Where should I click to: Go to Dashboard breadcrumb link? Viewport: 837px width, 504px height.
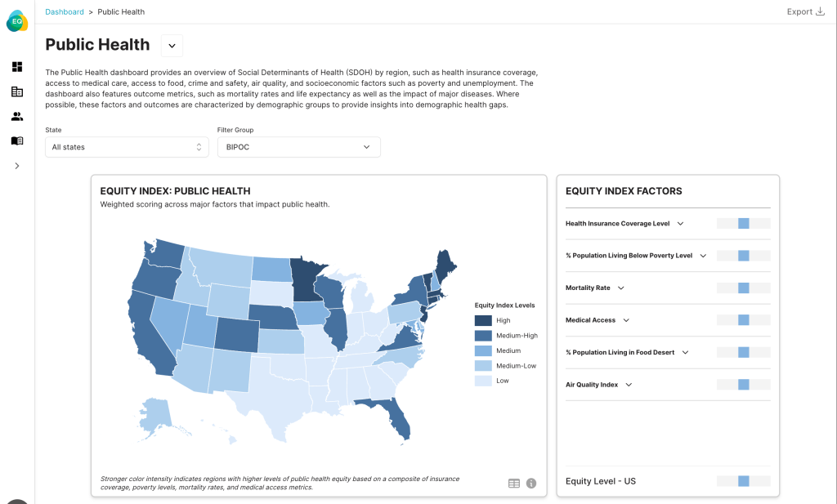[65, 11]
